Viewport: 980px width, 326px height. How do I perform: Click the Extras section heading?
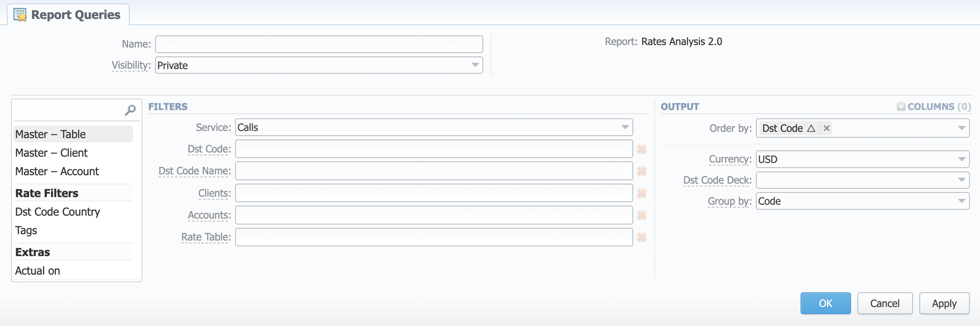tap(32, 252)
